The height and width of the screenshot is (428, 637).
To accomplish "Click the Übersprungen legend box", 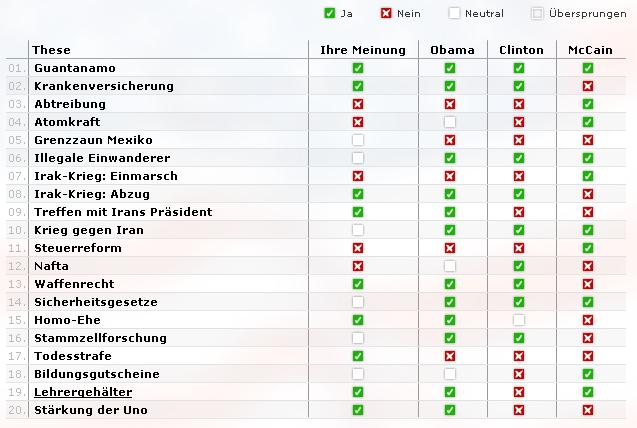I will coord(538,14).
